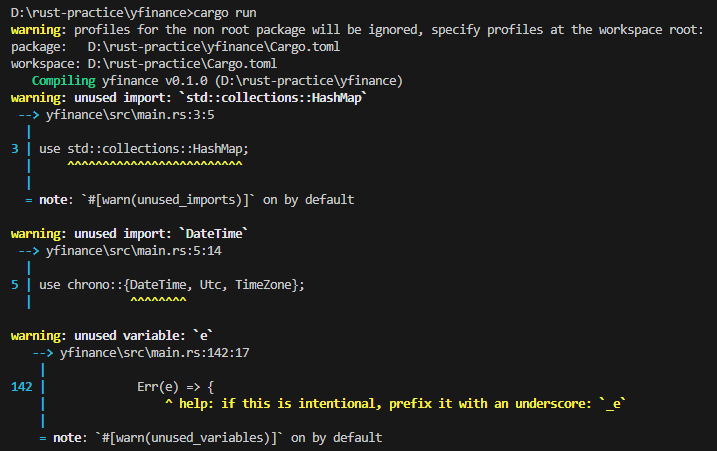717x451 pixels.
Task: Click the '#[warn(unused_variables)]' note text
Action: (x=189, y=438)
